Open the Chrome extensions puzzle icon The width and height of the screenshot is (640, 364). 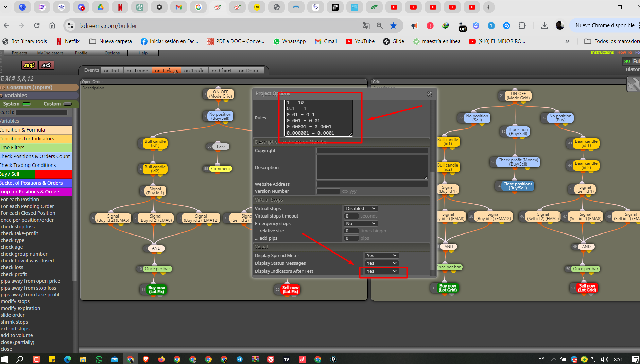click(x=522, y=25)
